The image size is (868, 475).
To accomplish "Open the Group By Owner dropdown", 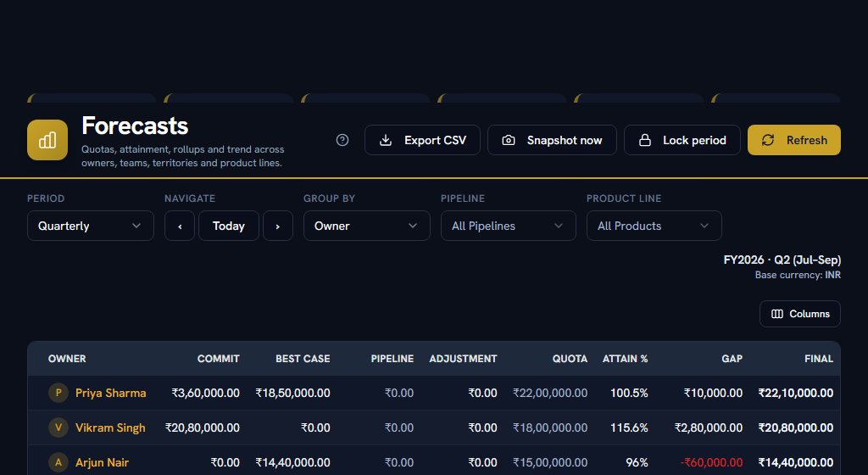I will tap(366, 226).
